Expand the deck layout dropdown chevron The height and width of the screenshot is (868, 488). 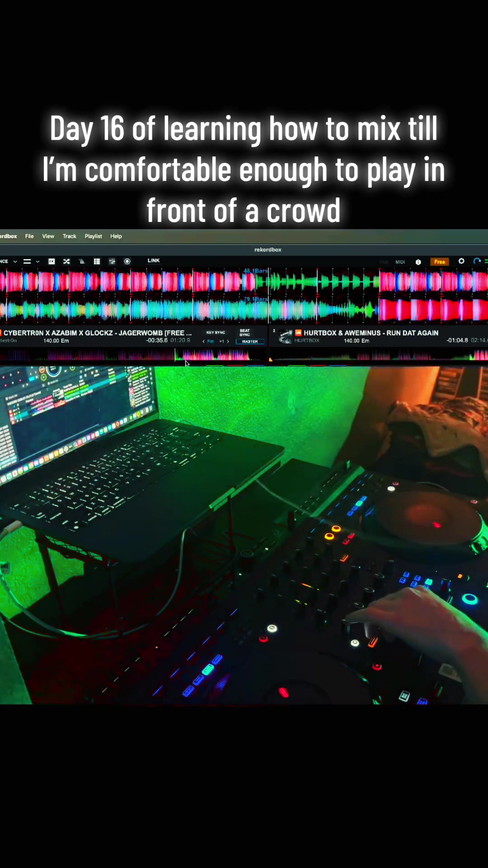pos(38,261)
